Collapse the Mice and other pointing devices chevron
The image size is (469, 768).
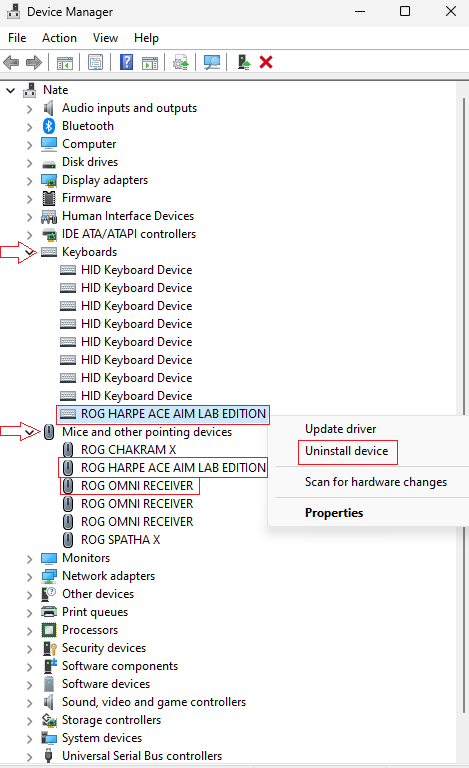pos(30,432)
